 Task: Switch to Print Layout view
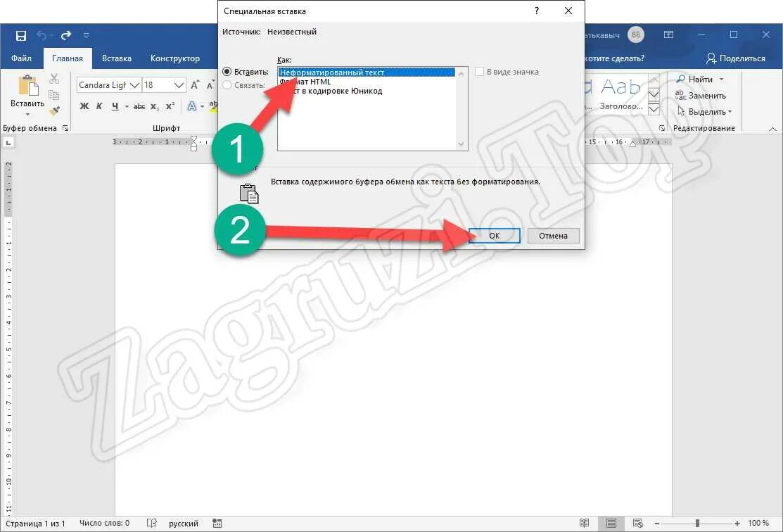(611, 523)
